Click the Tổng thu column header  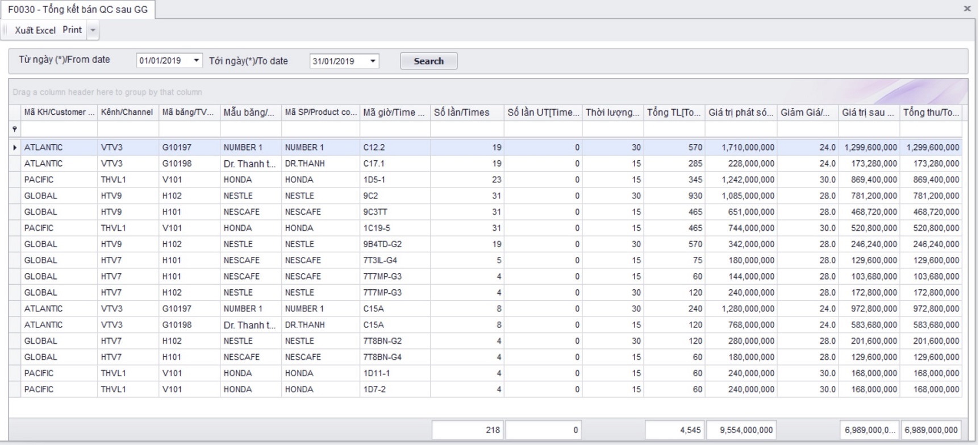pos(931,113)
